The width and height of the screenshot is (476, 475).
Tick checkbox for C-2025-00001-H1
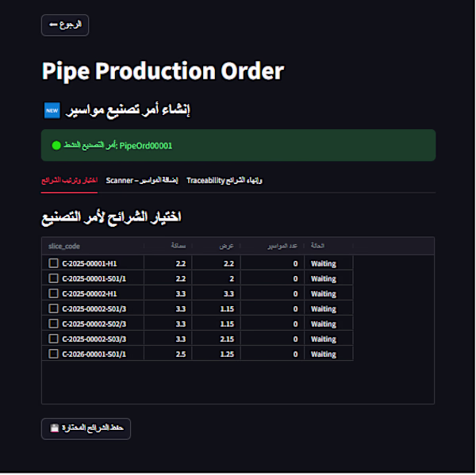tap(53, 262)
